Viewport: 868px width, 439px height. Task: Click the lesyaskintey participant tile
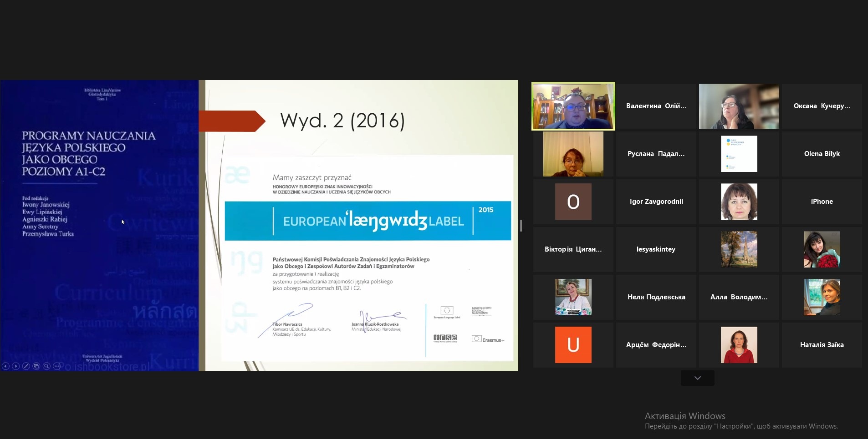[656, 249]
